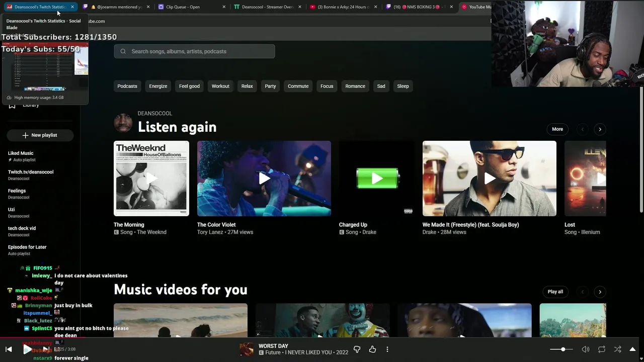Image resolution: width=644 pixels, height=362 pixels.
Task: Select the Podcasts chip
Action: pos(127,86)
